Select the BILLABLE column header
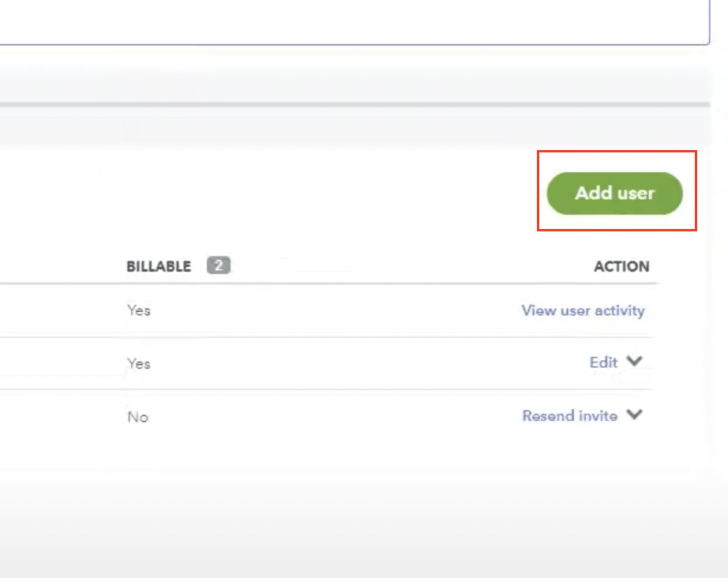This screenshot has width=728, height=578. [x=159, y=266]
